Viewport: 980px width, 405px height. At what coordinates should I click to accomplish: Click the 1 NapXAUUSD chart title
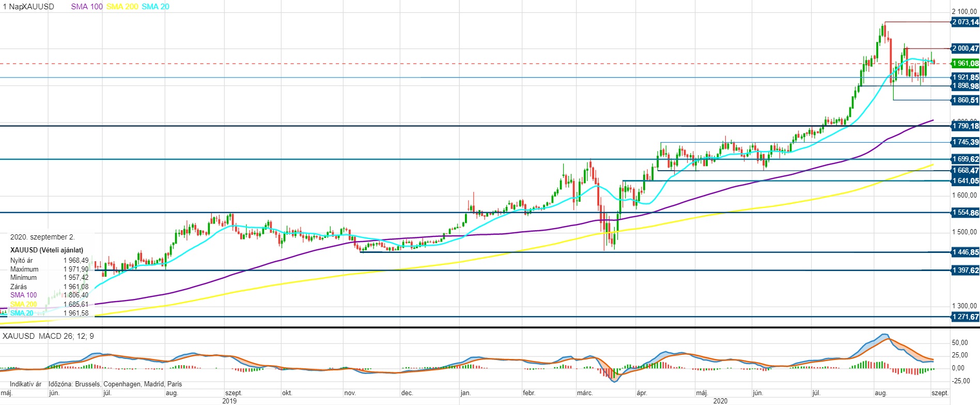[x=28, y=7]
